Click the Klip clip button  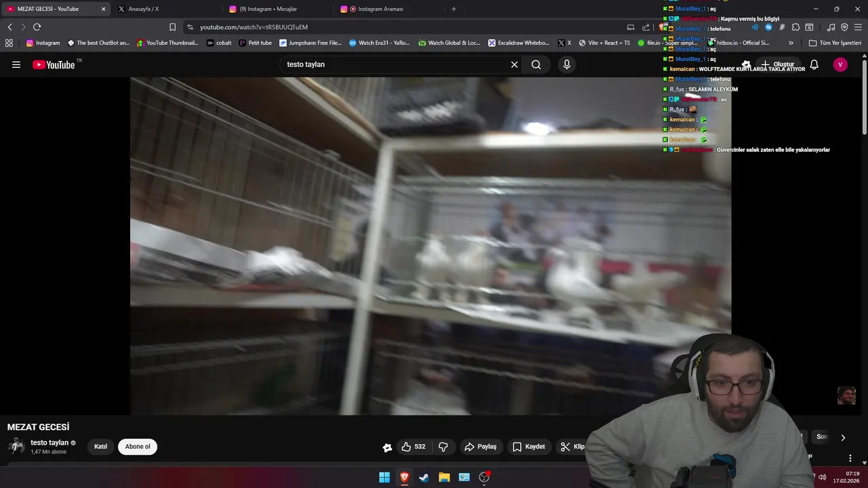click(x=573, y=447)
